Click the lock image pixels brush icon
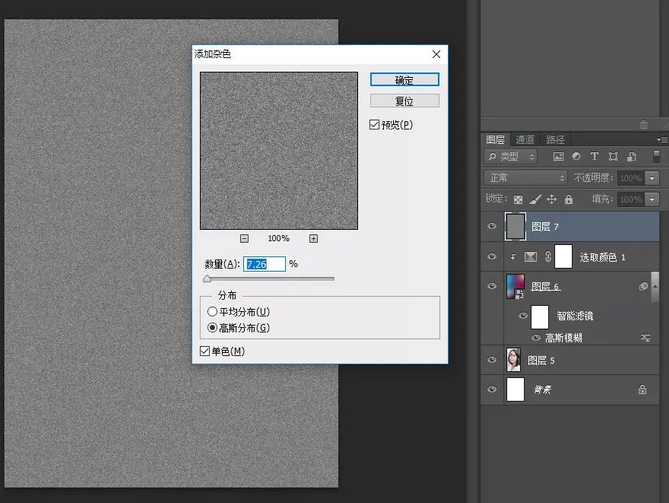Image resolution: width=669 pixels, height=503 pixels. [534, 200]
